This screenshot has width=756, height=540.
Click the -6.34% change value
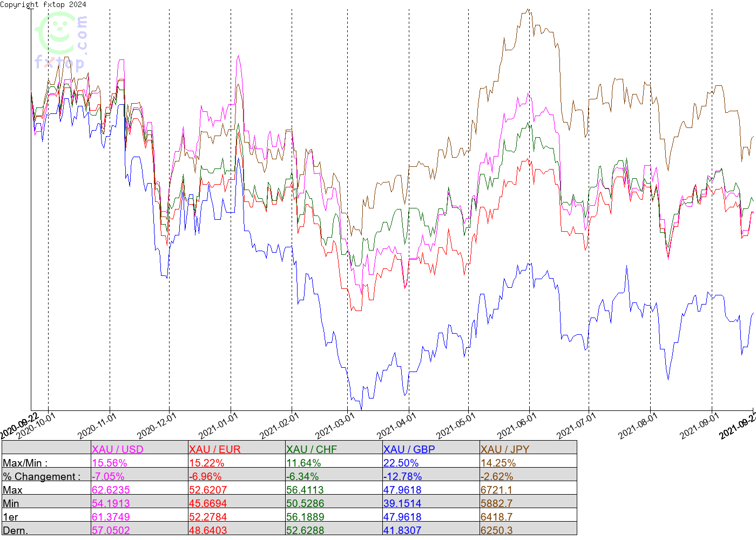[x=302, y=476]
